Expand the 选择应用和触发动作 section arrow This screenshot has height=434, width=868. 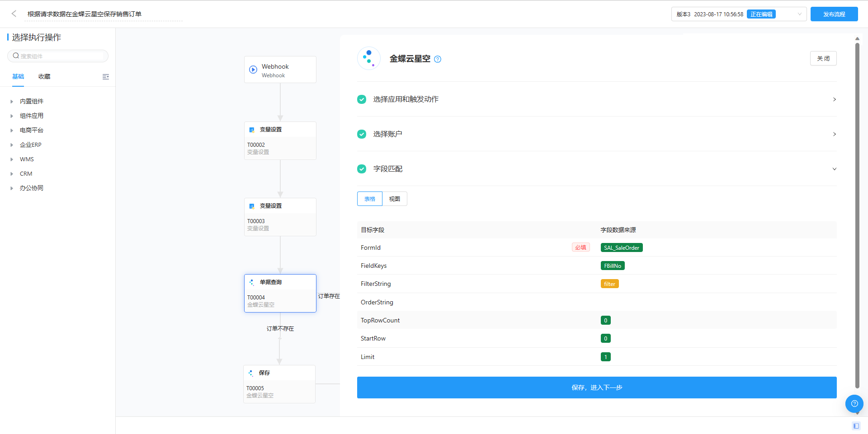835,99
